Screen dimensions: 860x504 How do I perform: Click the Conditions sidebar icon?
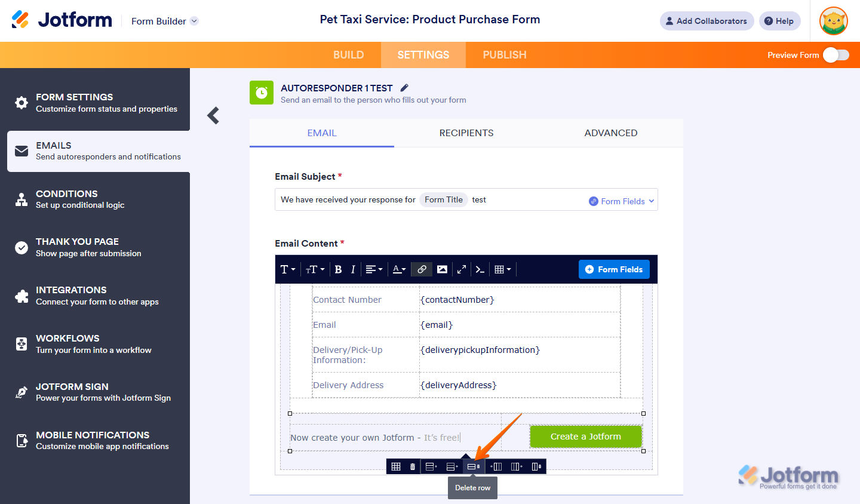[x=21, y=199]
